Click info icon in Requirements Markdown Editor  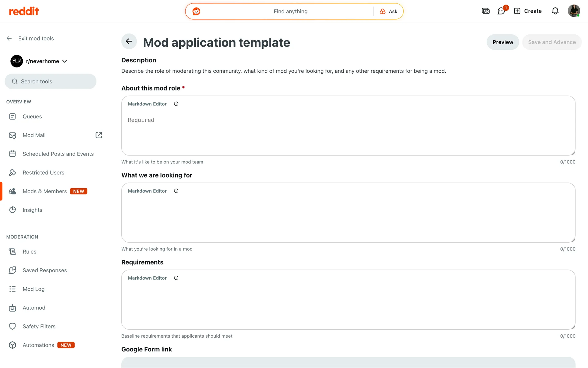[x=176, y=278]
